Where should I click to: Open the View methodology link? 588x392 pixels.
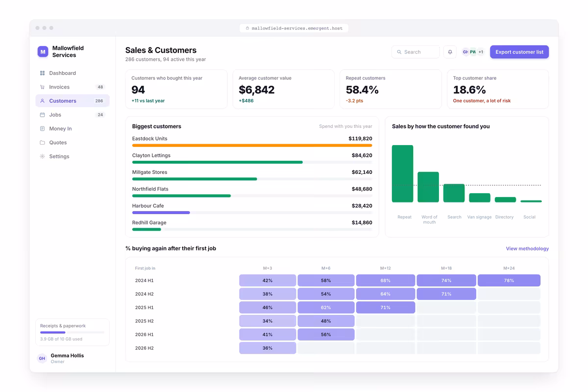527,249
